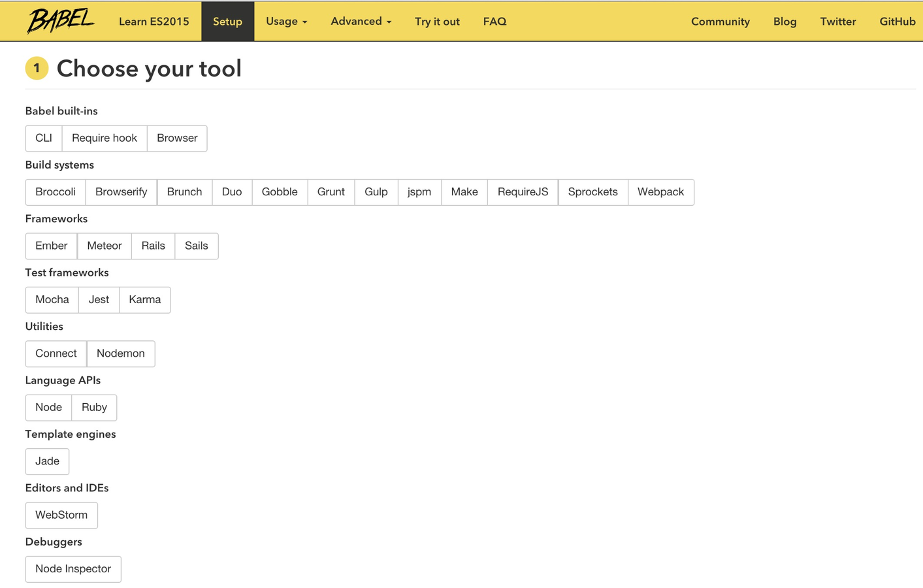Open the Try it out page
The height and width of the screenshot is (588, 923).
coord(437,22)
